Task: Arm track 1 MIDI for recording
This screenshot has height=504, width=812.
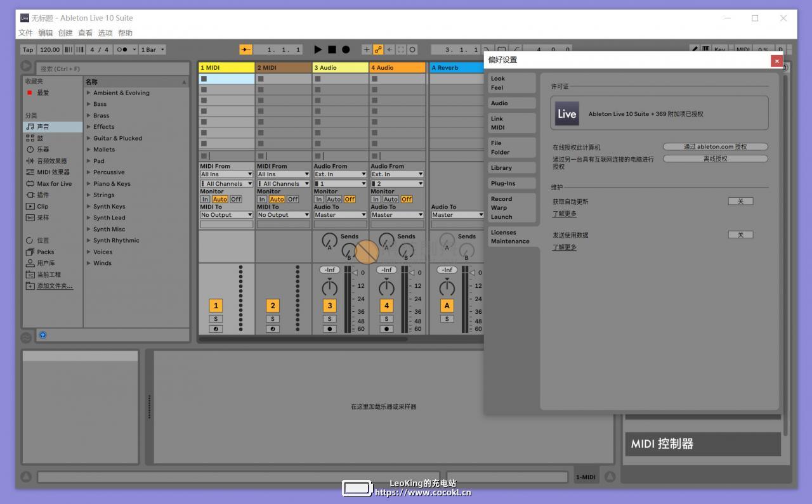Action: coord(216,329)
